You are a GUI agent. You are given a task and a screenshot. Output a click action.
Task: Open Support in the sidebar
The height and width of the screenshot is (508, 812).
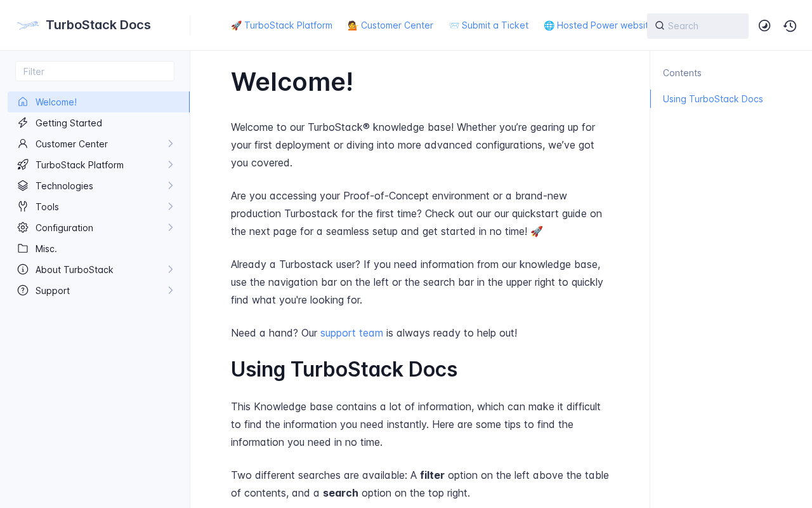pos(98,290)
